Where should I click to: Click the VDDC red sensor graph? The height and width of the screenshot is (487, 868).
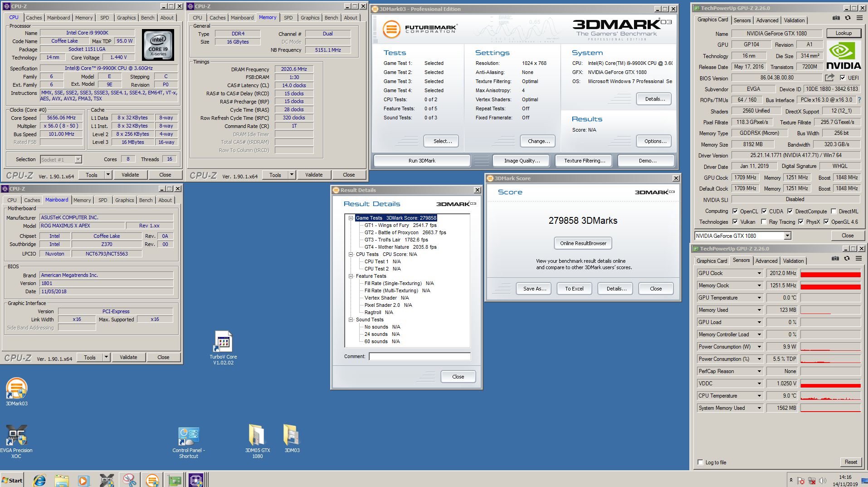pyautogui.click(x=830, y=384)
